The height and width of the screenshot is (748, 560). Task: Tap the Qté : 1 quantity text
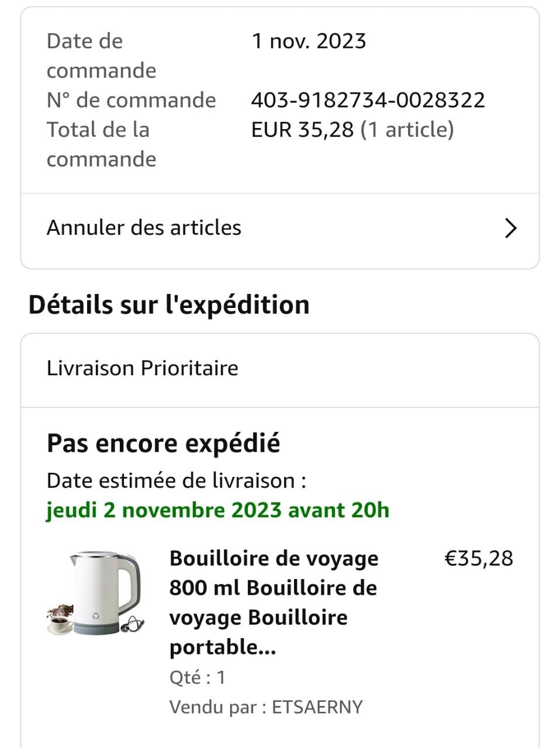[197, 677]
